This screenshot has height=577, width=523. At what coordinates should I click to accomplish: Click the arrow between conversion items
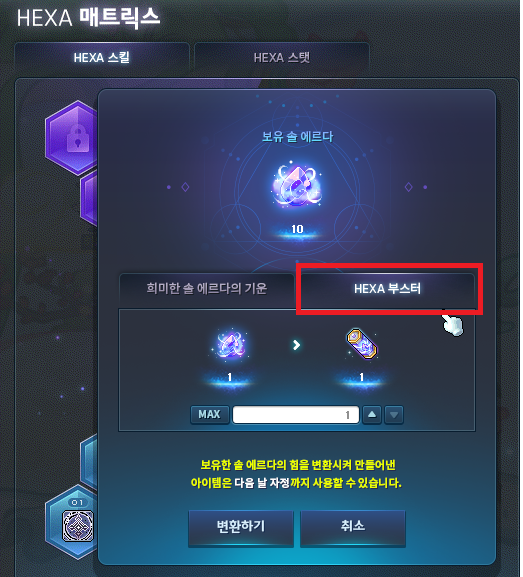(296, 345)
